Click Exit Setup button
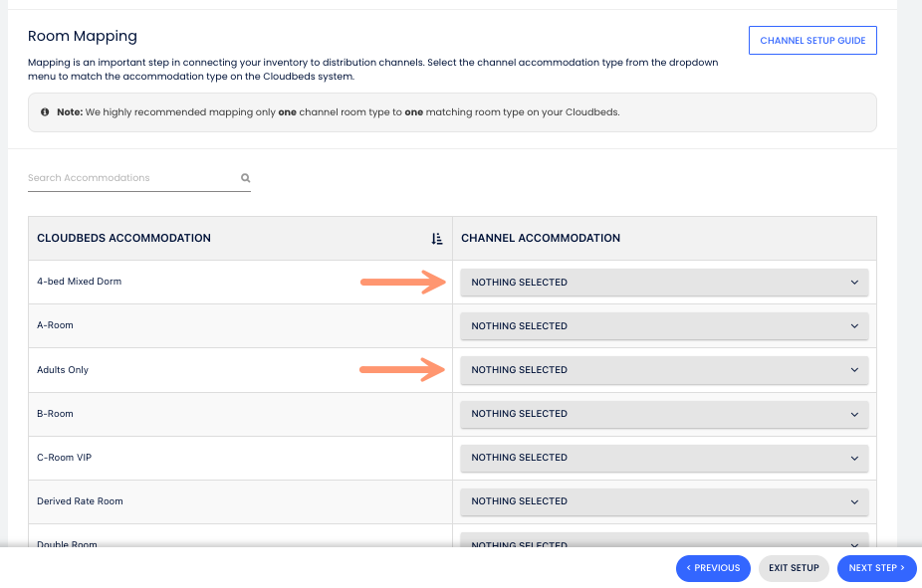 coord(794,568)
